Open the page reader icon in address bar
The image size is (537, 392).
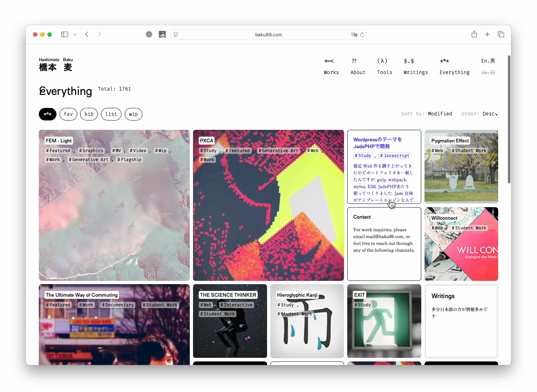[176, 35]
